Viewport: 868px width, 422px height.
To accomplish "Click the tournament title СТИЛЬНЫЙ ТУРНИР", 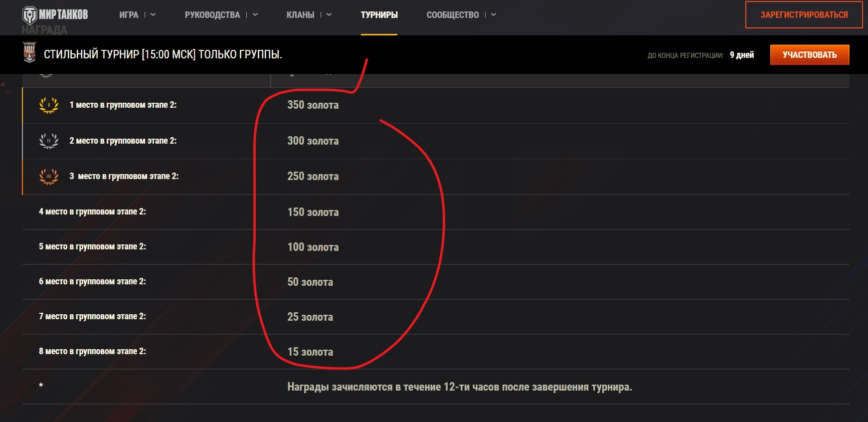I will coord(163,54).
